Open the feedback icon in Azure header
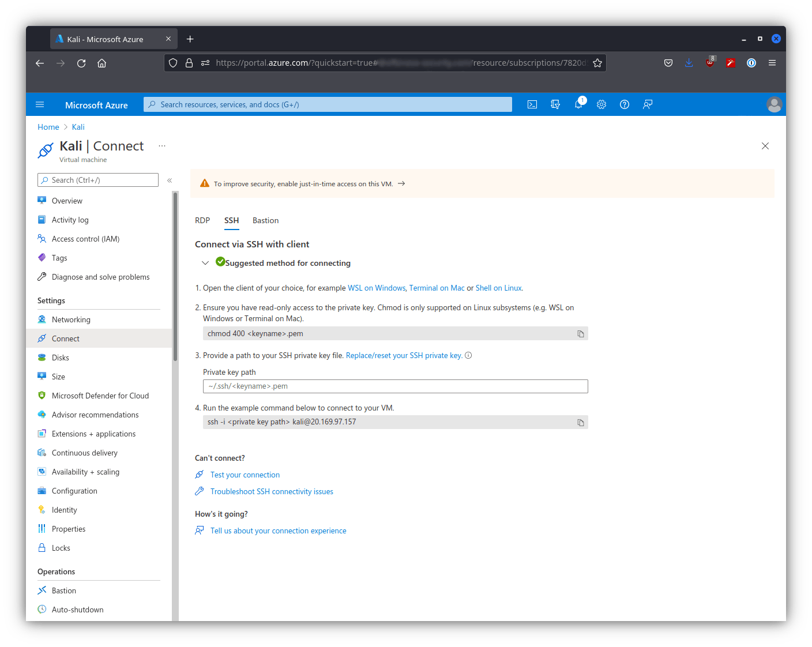 coord(648,104)
